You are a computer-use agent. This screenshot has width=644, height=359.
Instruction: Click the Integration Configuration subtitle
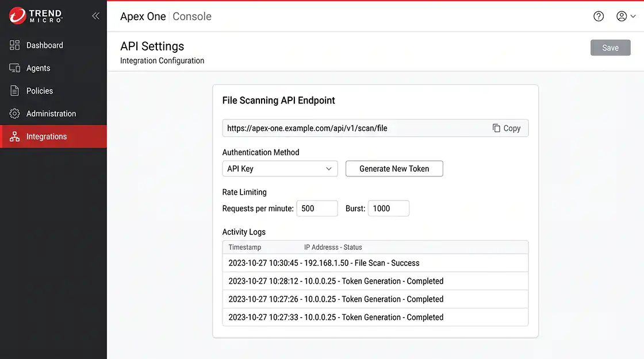pos(162,61)
